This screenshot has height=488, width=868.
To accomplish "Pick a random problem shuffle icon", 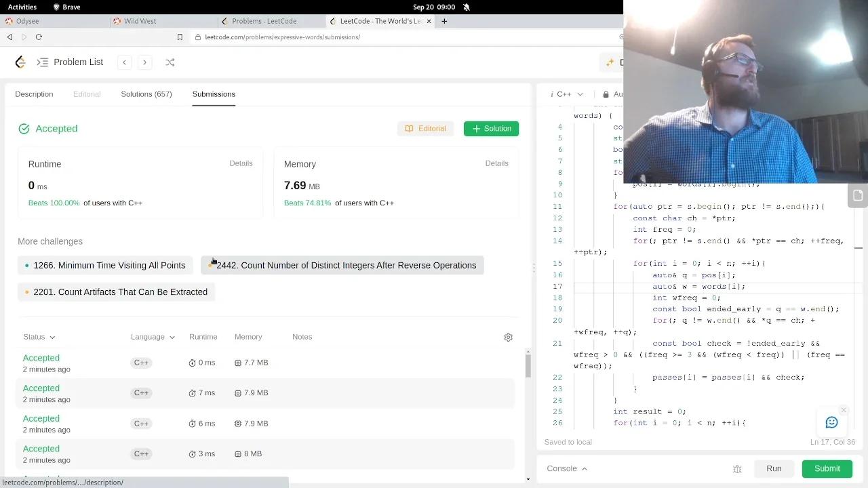I will pos(170,62).
